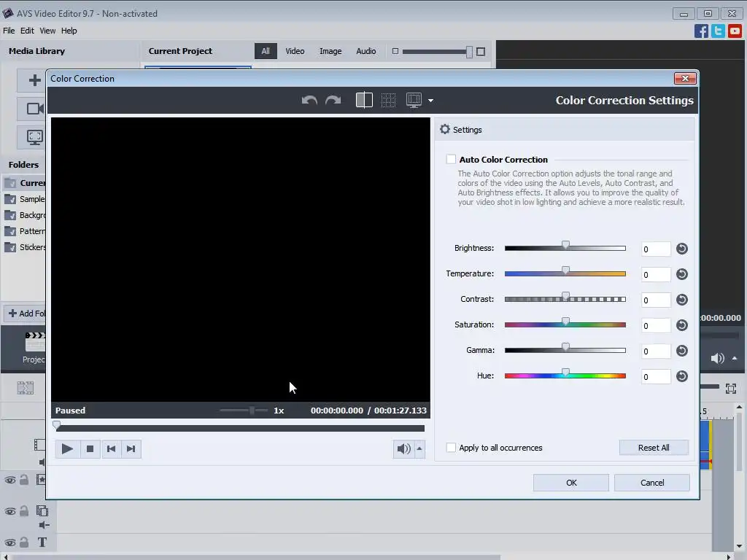This screenshot has width=747, height=560.
Task: Go to next frame button
Action: [131, 448]
